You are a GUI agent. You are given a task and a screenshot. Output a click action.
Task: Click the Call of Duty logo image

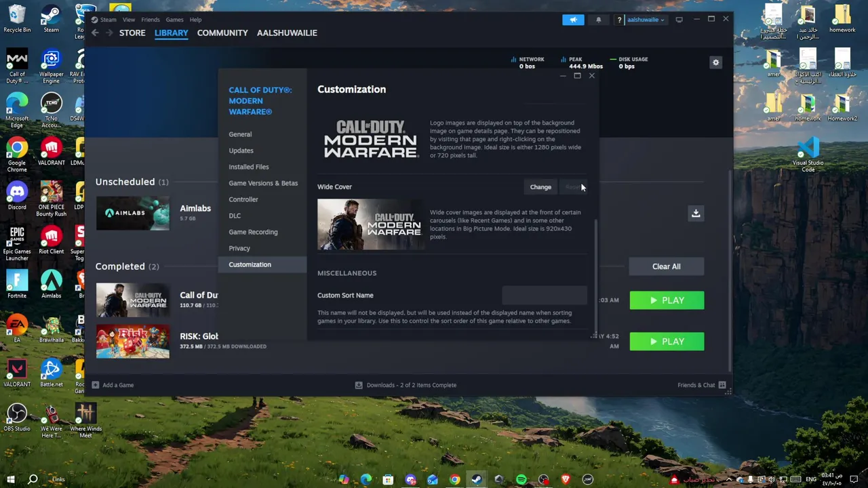pos(370,140)
